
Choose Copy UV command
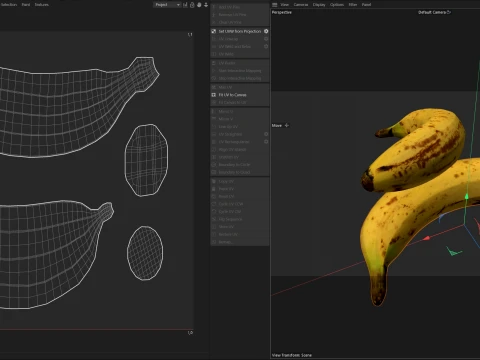(240, 181)
